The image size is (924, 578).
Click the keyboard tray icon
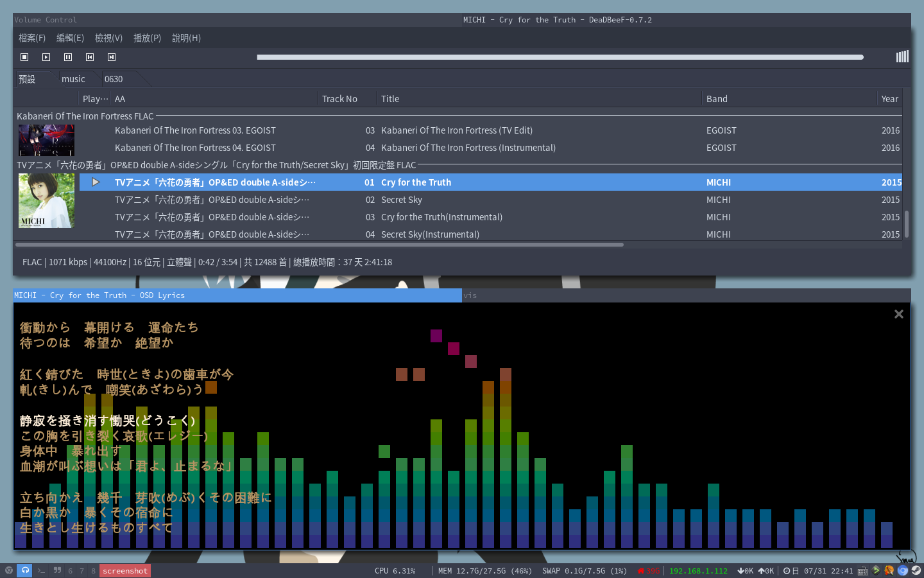(862, 571)
